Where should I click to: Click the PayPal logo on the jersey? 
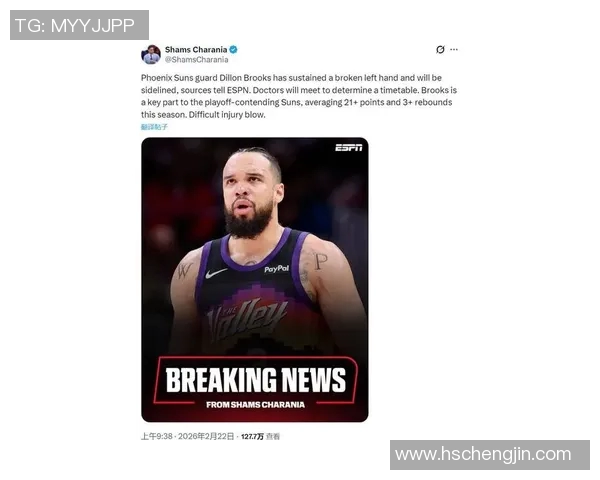pos(277,269)
